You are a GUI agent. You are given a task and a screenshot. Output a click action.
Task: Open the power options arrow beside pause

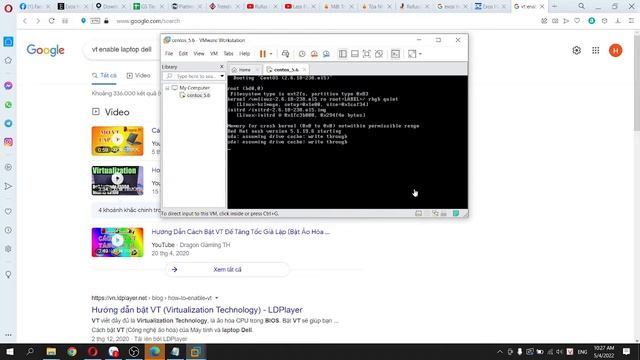click(x=271, y=54)
